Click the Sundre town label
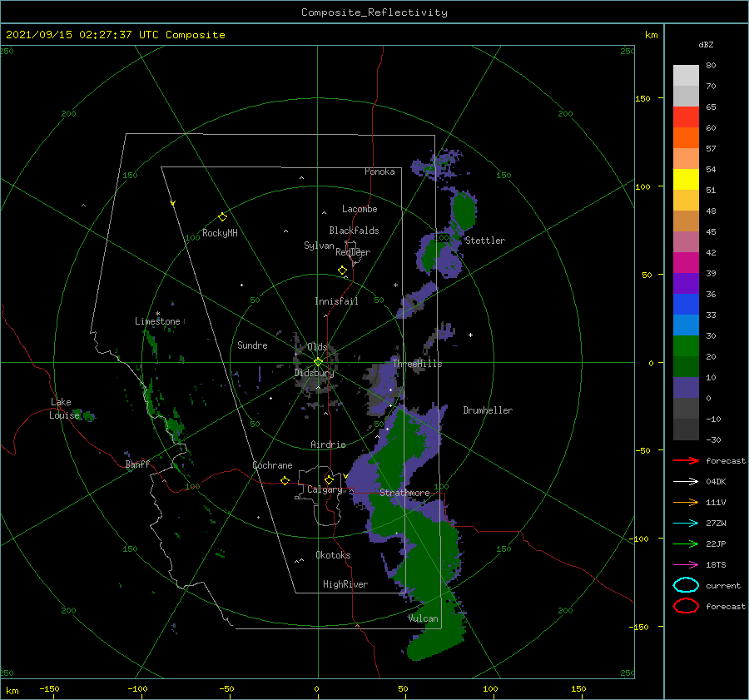This screenshot has width=749, height=700. coord(252,345)
